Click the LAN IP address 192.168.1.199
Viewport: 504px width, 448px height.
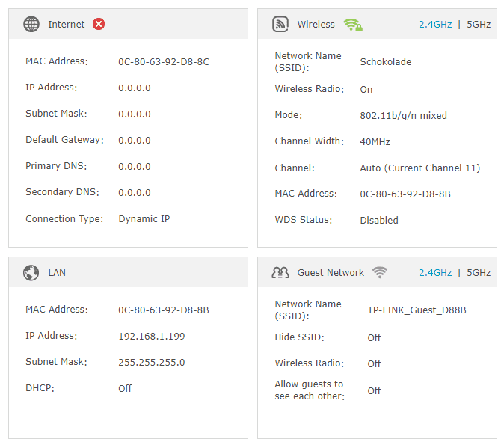point(151,336)
